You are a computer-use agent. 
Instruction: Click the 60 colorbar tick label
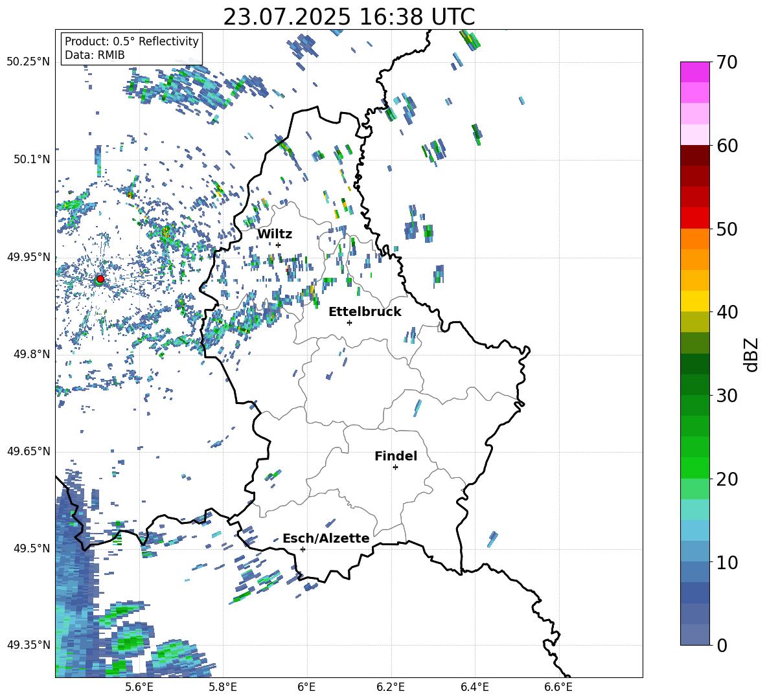pyautogui.click(x=726, y=146)
